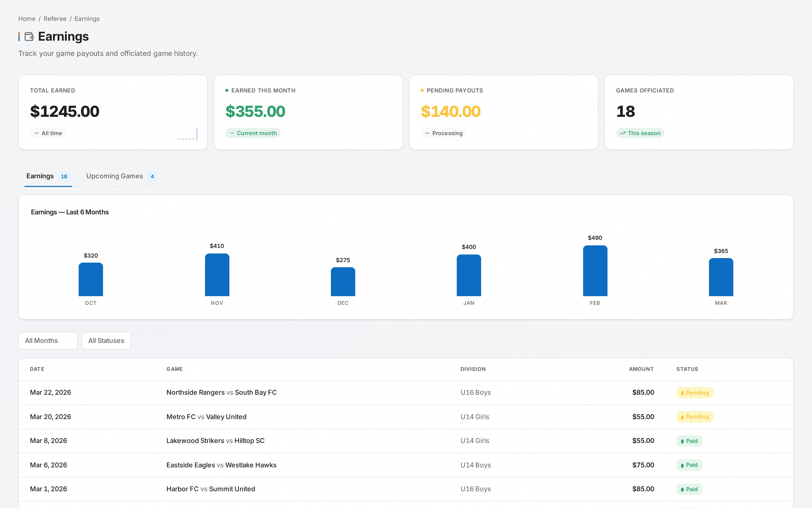Screen dimensions: 812x508
Task: Click the 4 count badge on Upcoming Games
Action: [152, 177]
